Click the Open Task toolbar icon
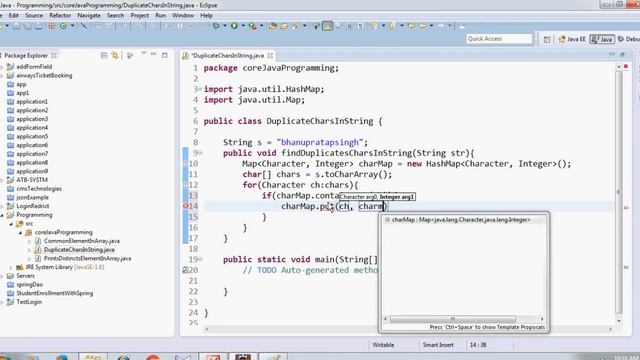Image resolution: width=640 pixels, height=360 pixels. [284, 26]
